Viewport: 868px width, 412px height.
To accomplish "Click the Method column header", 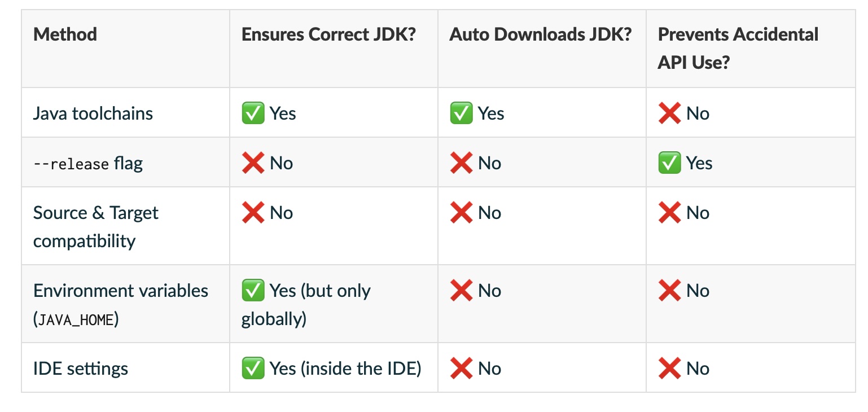I will click(65, 34).
